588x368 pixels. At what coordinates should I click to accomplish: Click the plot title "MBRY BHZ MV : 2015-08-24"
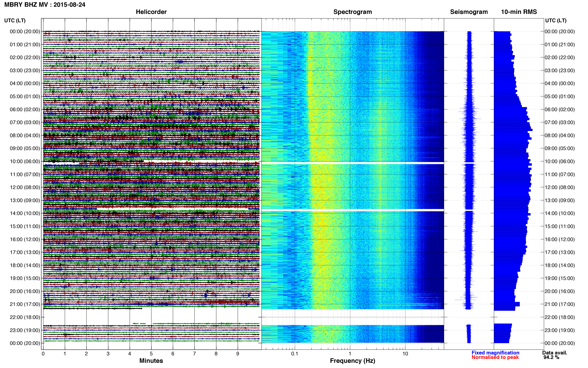(45, 5)
